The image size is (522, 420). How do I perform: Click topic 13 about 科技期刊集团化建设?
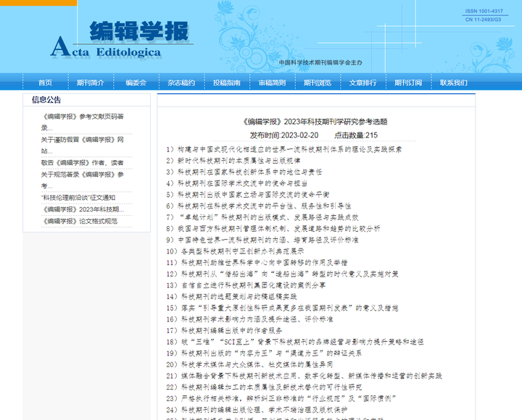(x=246, y=285)
